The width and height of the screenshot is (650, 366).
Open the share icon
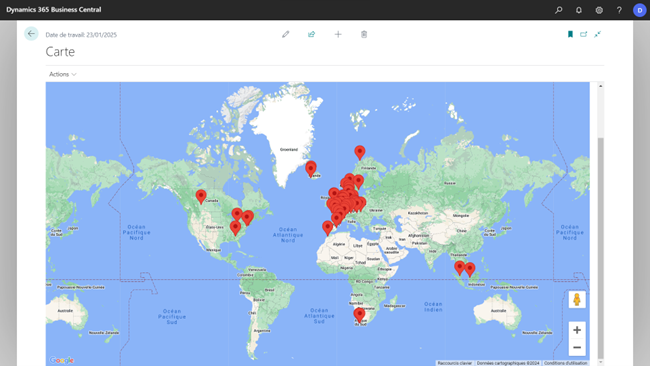click(x=311, y=34)
